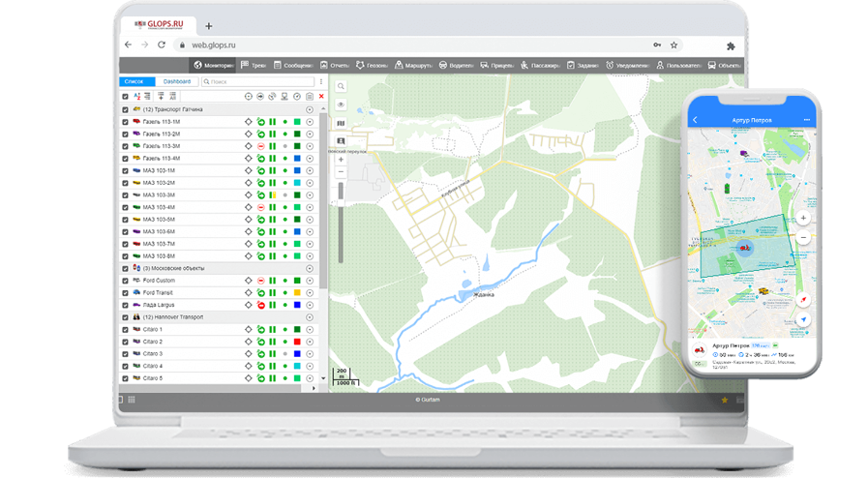The image size is (868, 478).
Task: Reload the browser page
Action: click(161, 45)
